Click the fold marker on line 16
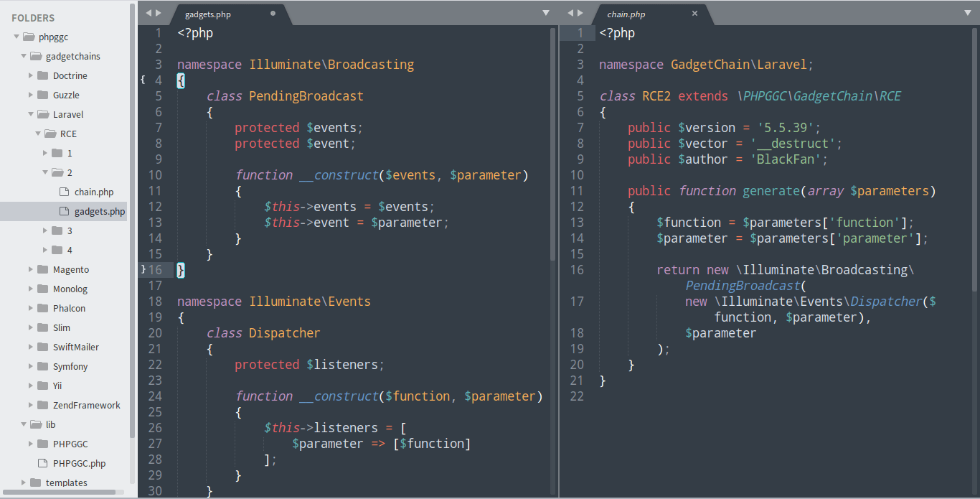Image resolution: width=980 pixels, height=499 pixels. 143,269
